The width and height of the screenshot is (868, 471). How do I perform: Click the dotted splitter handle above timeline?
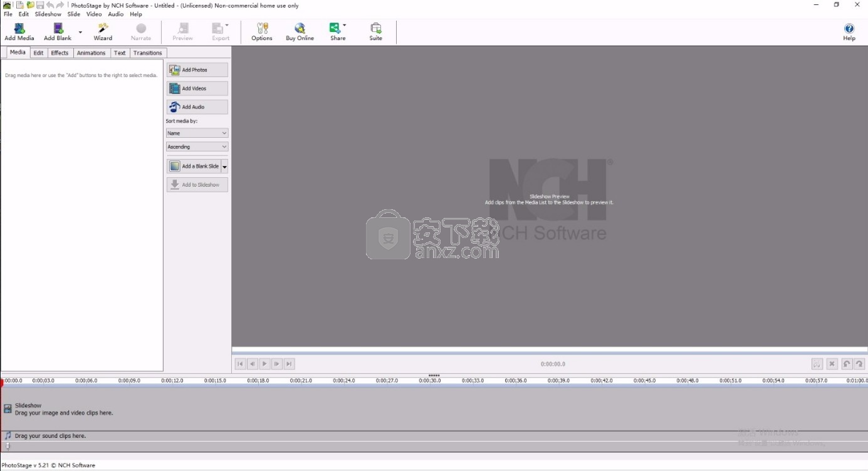pyautogui.click(x=434, y=375)
